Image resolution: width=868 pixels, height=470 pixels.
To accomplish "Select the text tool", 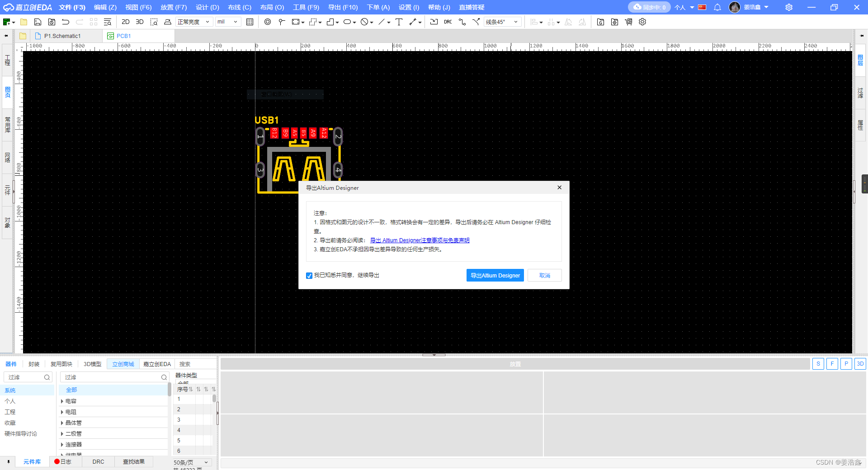I will pos(399,22).
